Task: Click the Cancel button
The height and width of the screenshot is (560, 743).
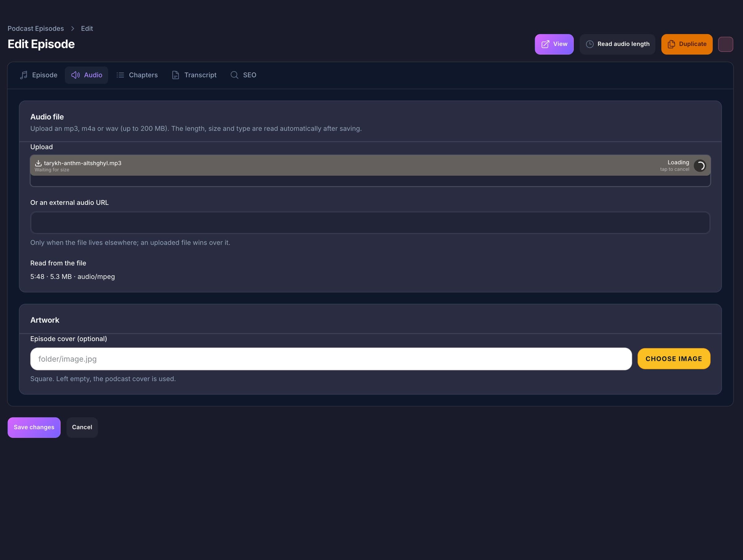Action: point(82,427)
